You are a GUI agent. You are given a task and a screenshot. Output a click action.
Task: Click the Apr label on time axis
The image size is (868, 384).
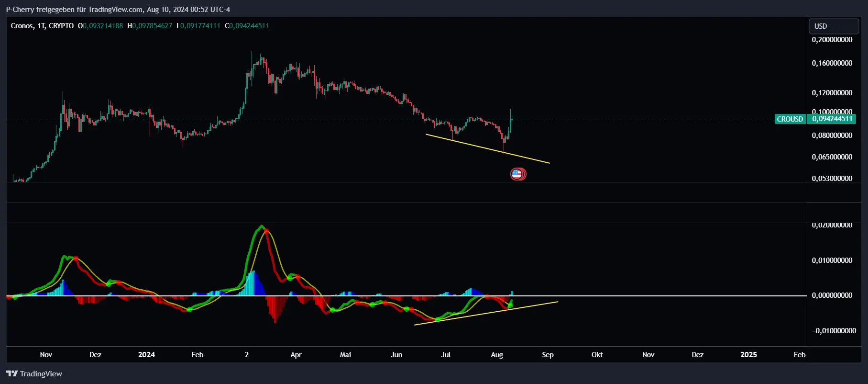[x=296, y=355]
